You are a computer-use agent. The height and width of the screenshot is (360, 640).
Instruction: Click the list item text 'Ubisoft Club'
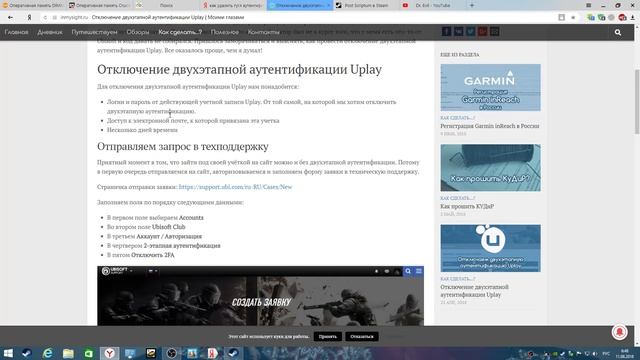coord(169,227)
